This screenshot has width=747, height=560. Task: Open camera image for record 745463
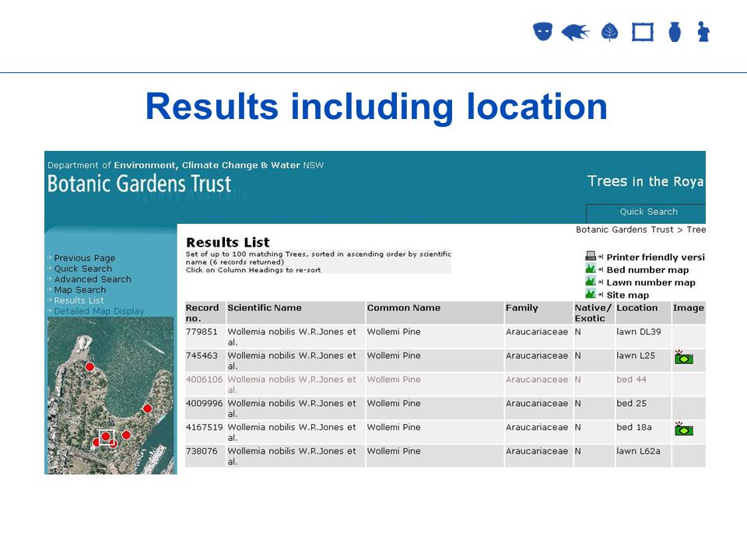coord(684,358)
